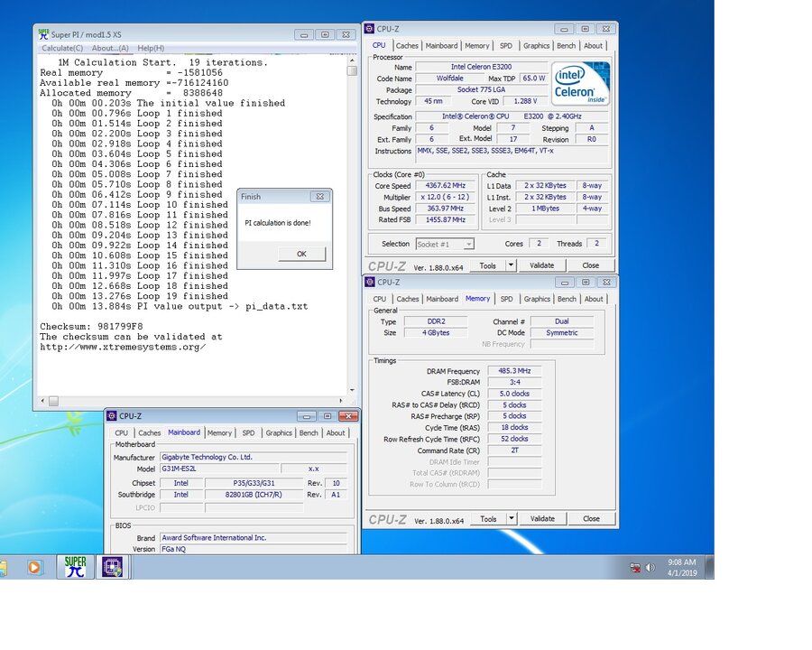Switch to CPU tab in CPU-Z Memory window
This screenshot has width=812, height=650.
(380, 299)
